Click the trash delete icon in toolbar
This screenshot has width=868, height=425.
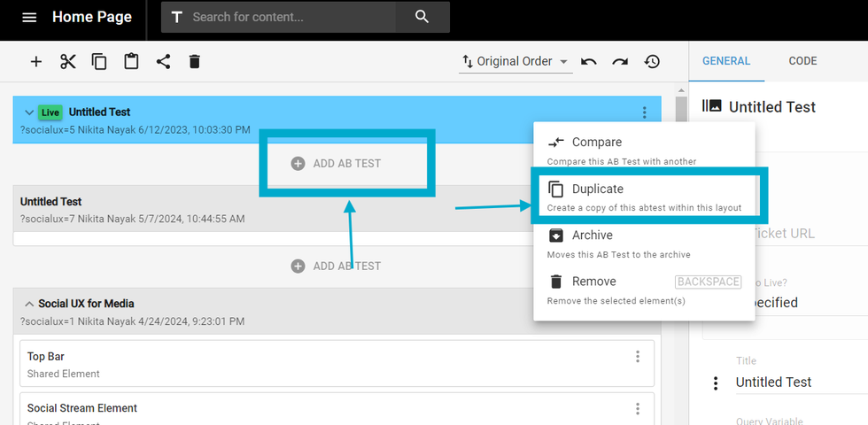coord(195,62)
